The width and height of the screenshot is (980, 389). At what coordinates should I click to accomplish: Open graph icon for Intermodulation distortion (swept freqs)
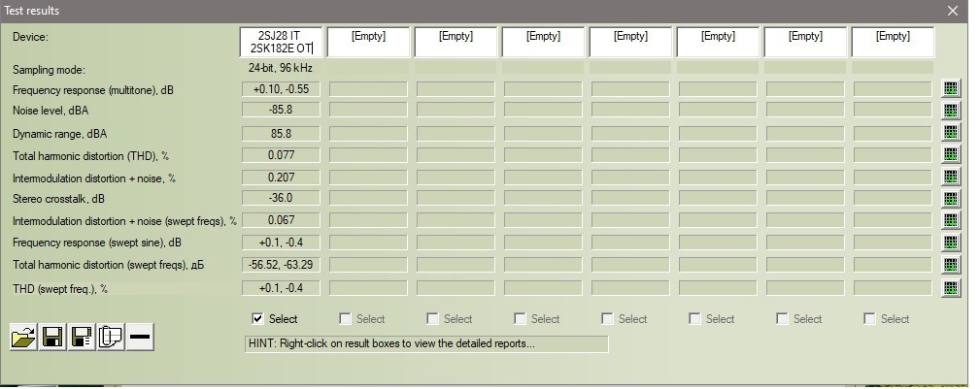click(951, 220)
